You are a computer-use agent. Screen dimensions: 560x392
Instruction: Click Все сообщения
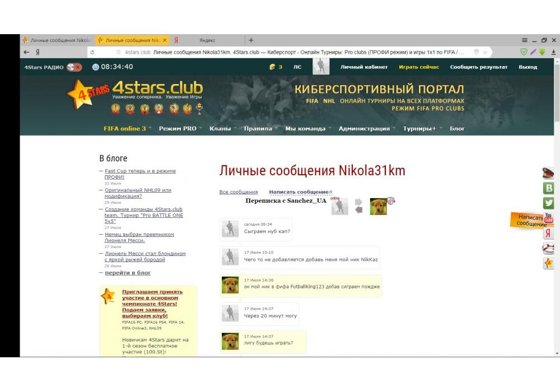[239, 192]
